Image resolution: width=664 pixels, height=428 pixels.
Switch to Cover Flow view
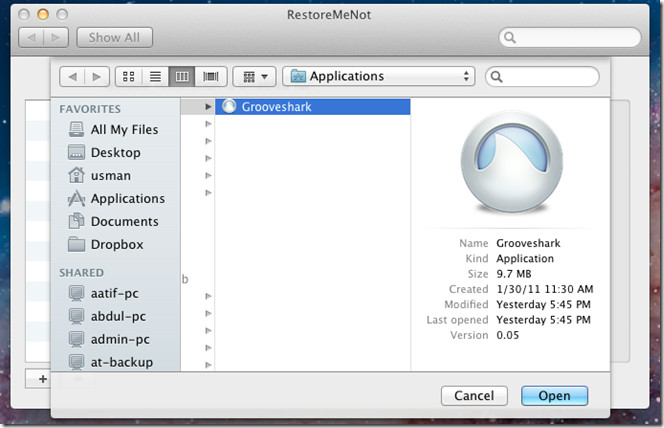click(x=210, y=77)
